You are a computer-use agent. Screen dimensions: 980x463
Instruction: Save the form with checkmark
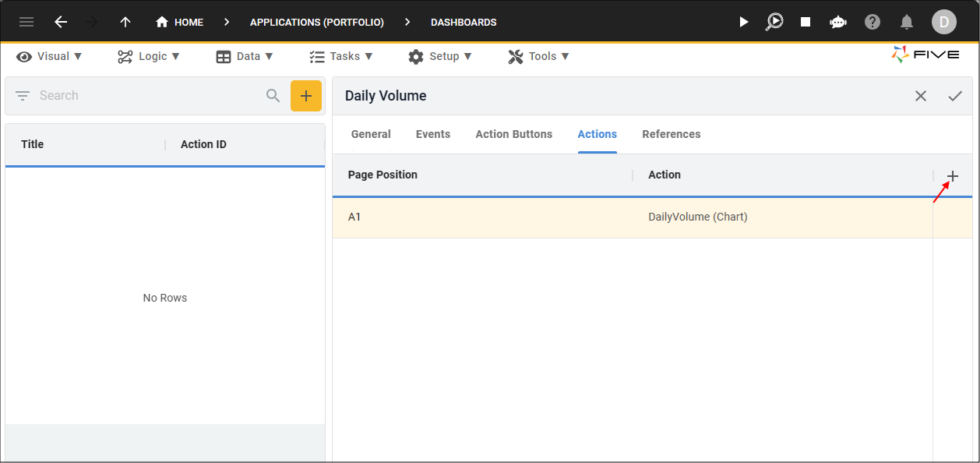955,96
